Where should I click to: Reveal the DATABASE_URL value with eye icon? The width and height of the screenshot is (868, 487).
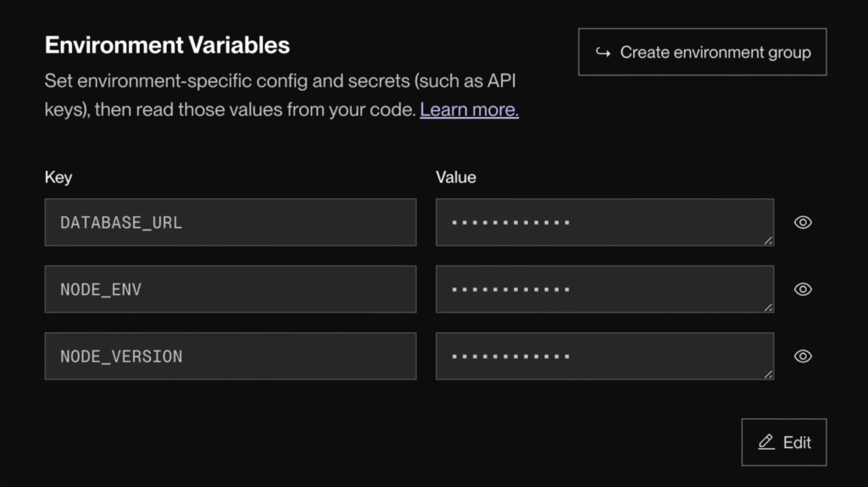(803, 222)
